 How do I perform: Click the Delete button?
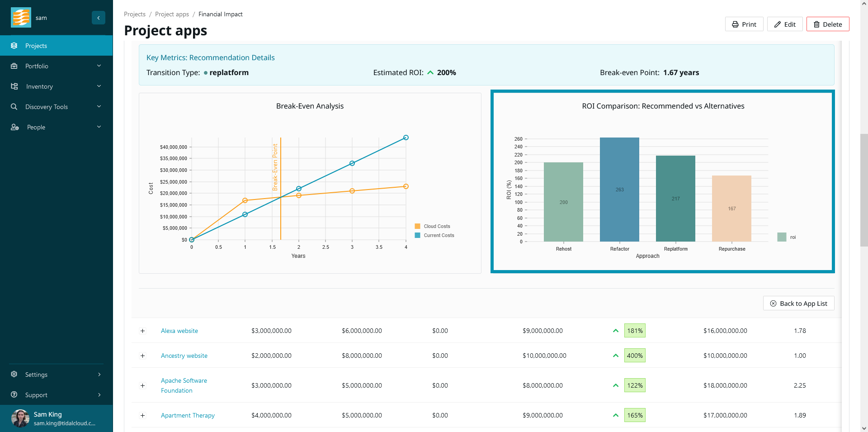pos(827,24)
